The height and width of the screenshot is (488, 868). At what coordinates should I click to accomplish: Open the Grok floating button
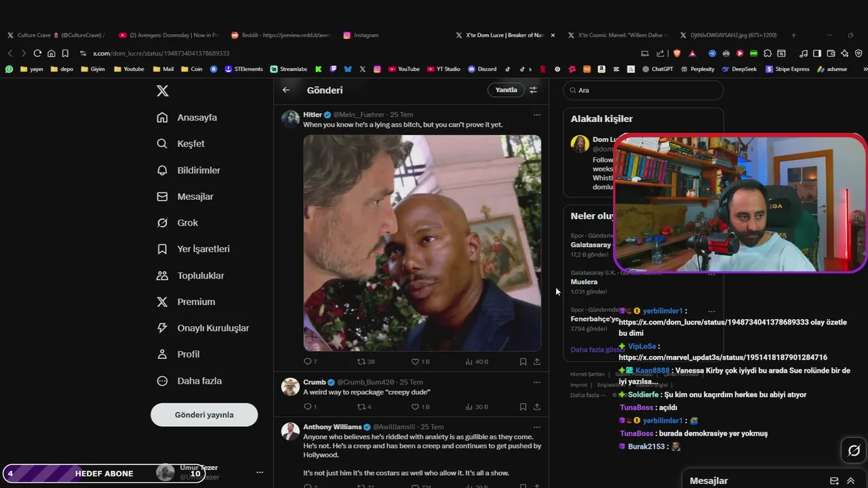point(854,451)
